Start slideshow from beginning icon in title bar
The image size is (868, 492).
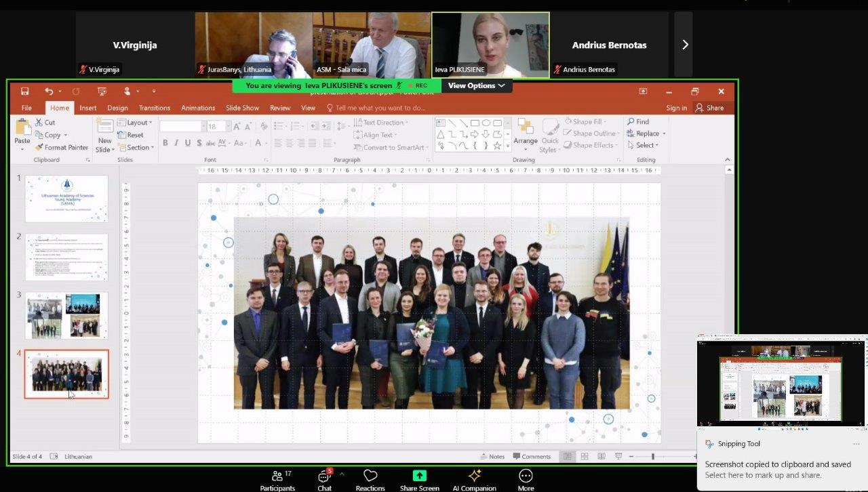(x=102, y=91)
